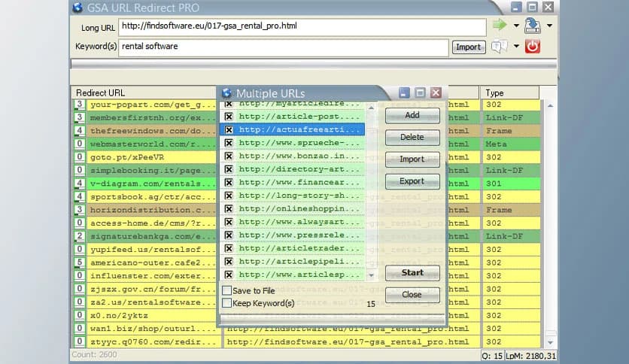The image size is (629, 364).
Task: Click main results list scroll-up arrow
Action: click(x=551, y=106)
